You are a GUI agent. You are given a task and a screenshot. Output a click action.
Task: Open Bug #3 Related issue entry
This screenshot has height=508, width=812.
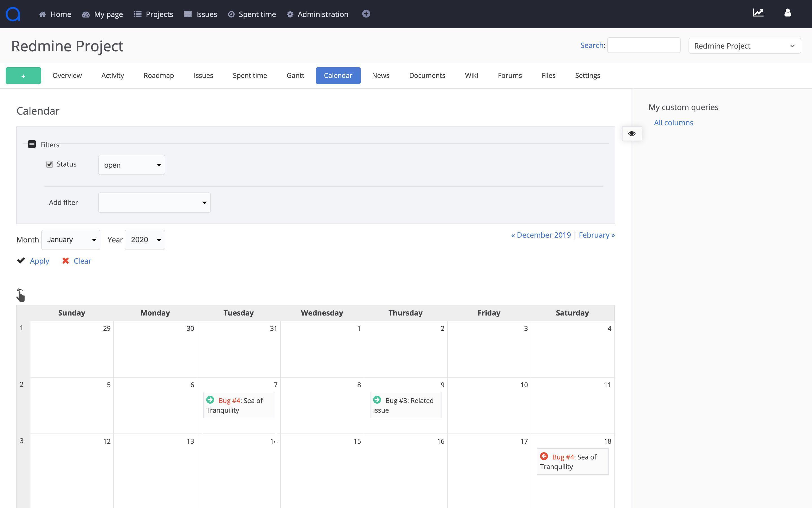406,405
